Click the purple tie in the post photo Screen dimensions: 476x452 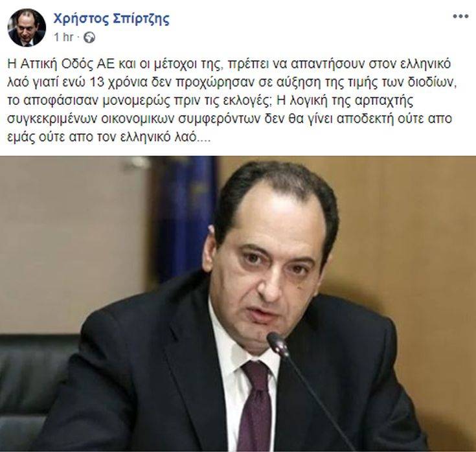tap(256, 403)
